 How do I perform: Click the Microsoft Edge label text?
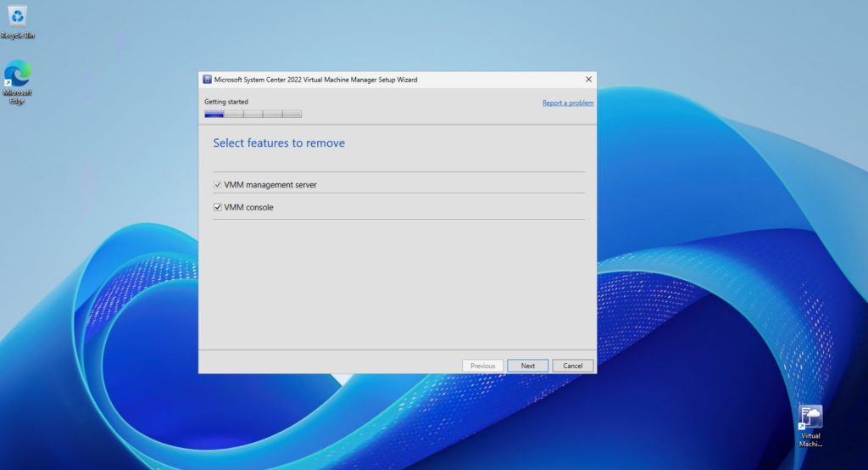17,97
